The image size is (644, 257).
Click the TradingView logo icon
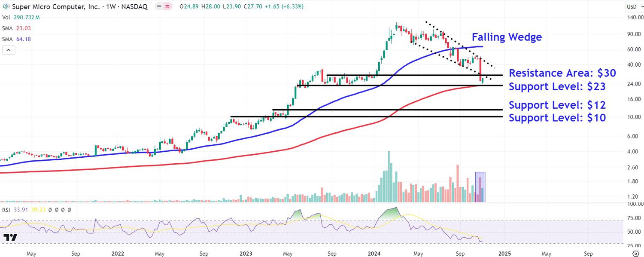10,238
